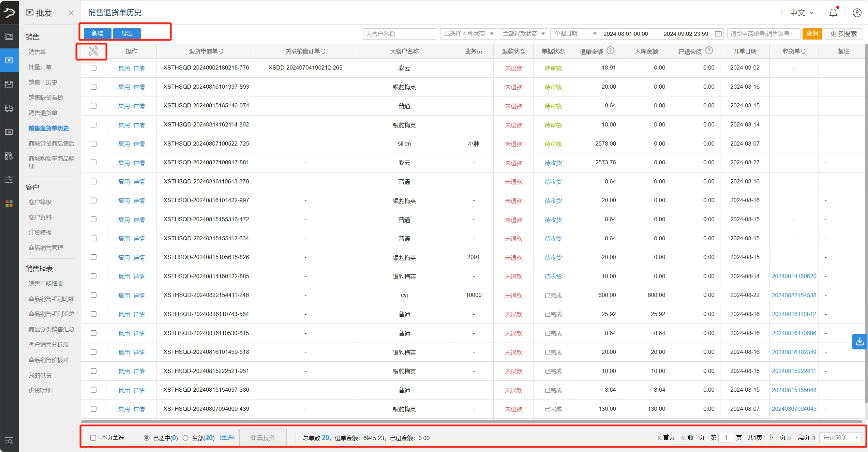Open the 全部退款状态 dropdown
868x452 pixels.
523,34
